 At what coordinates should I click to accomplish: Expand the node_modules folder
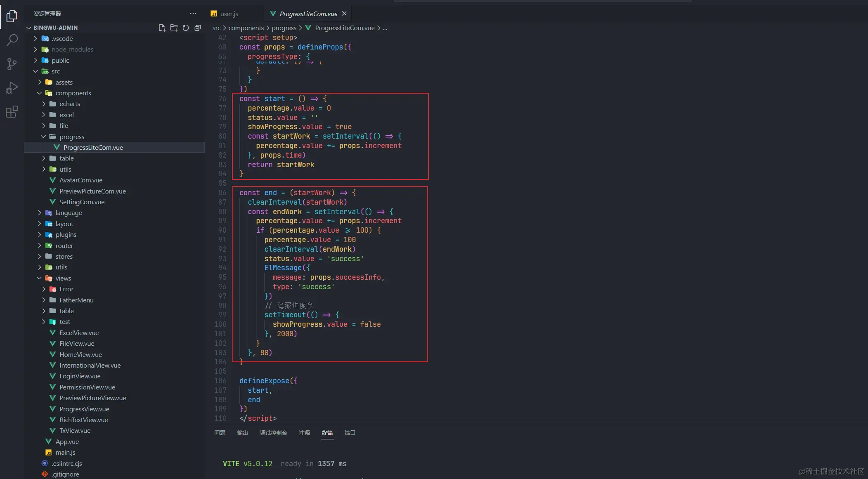[72, 50]
